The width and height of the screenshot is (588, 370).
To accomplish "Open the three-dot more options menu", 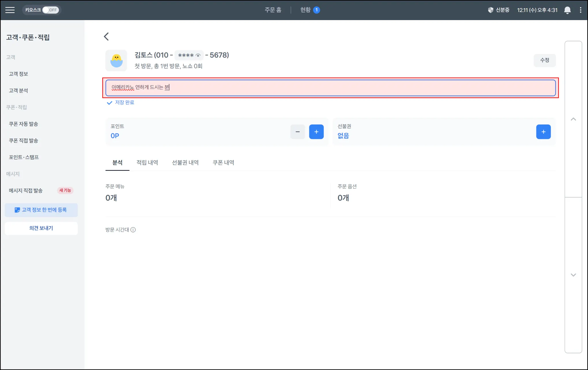I will [581, 10].
